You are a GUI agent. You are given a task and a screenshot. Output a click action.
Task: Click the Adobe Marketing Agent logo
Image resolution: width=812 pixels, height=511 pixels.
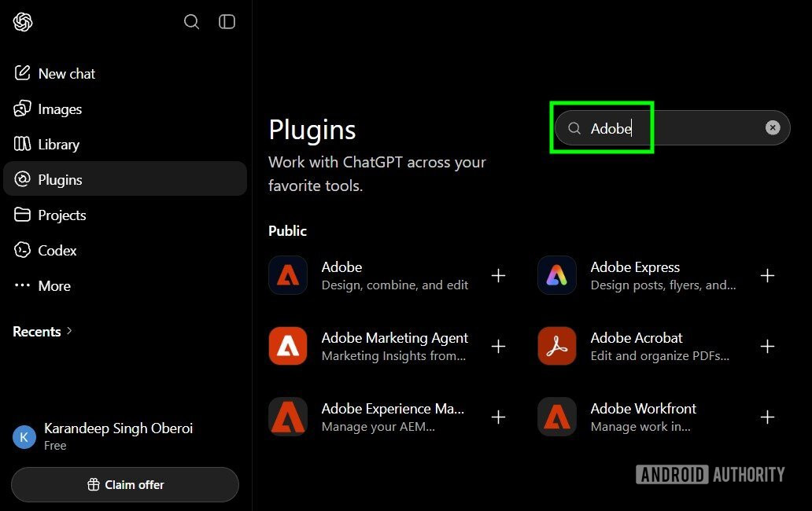pyautogui.click(x=288, y=346)
